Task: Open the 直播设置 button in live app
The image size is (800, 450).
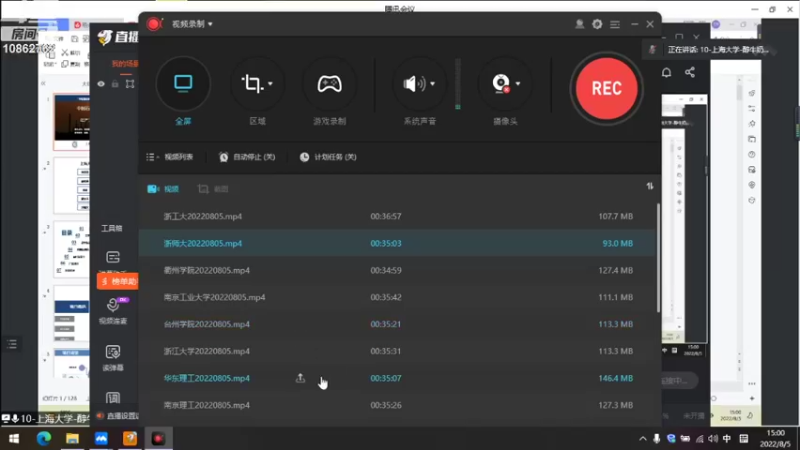Action: coord(117,416)
